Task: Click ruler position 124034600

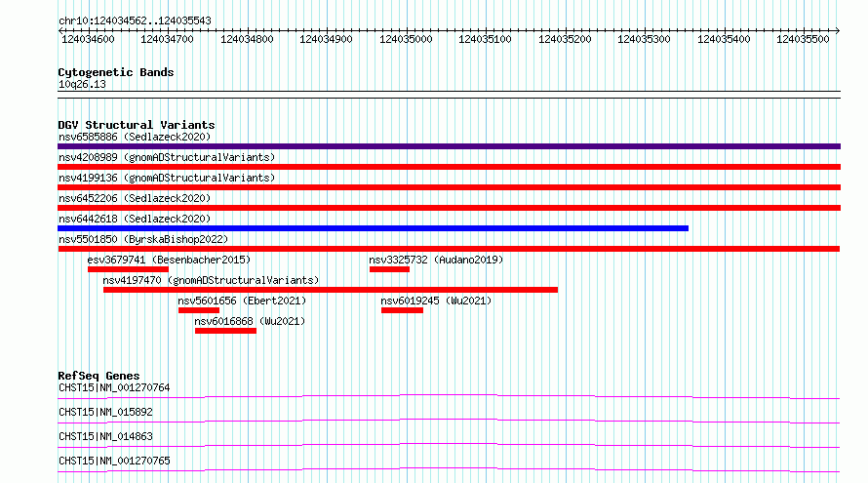Action: pos(88,39)
